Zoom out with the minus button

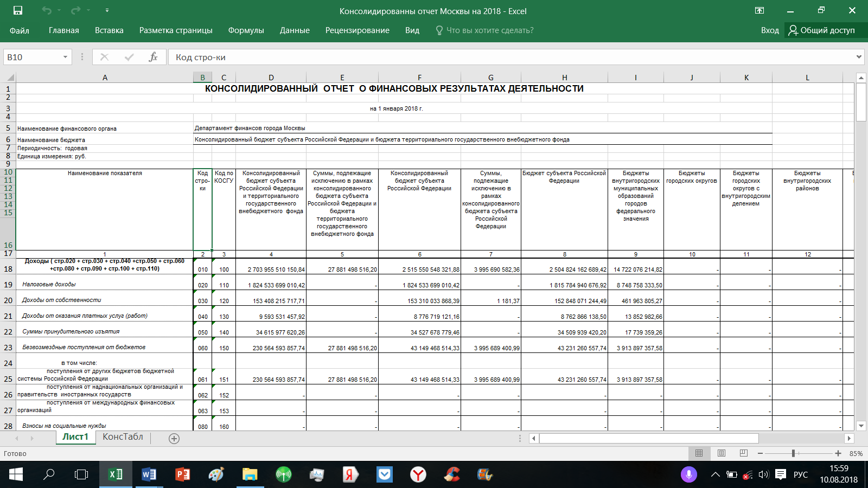(761, 453)
